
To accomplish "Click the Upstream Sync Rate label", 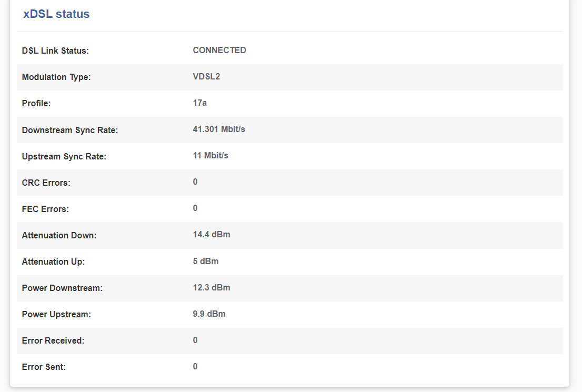I will click(64, 156).
